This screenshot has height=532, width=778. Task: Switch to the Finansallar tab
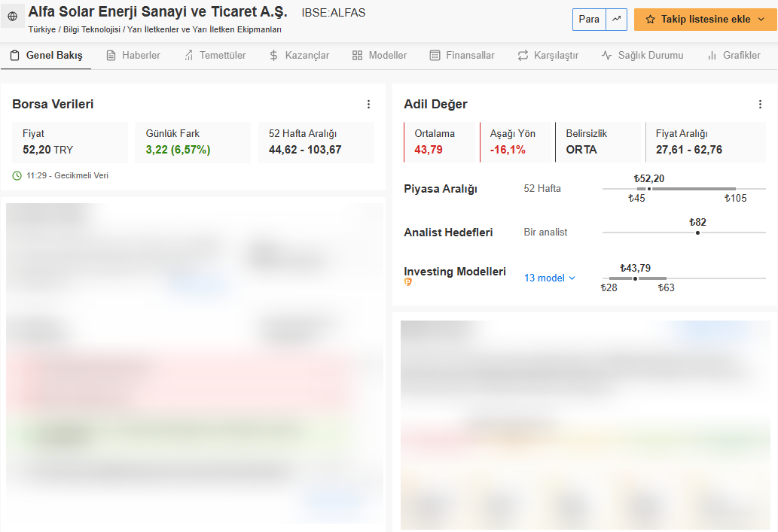pos(462,56)
